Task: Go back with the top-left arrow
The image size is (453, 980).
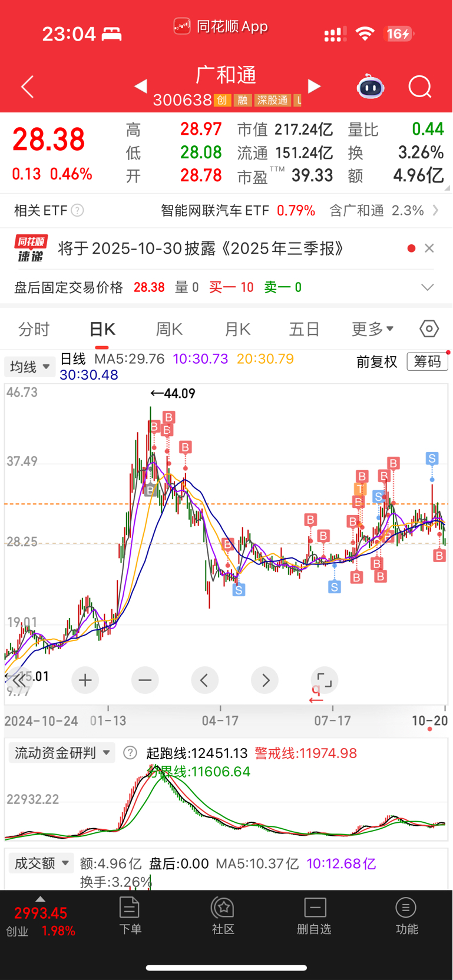Action: 27,87
